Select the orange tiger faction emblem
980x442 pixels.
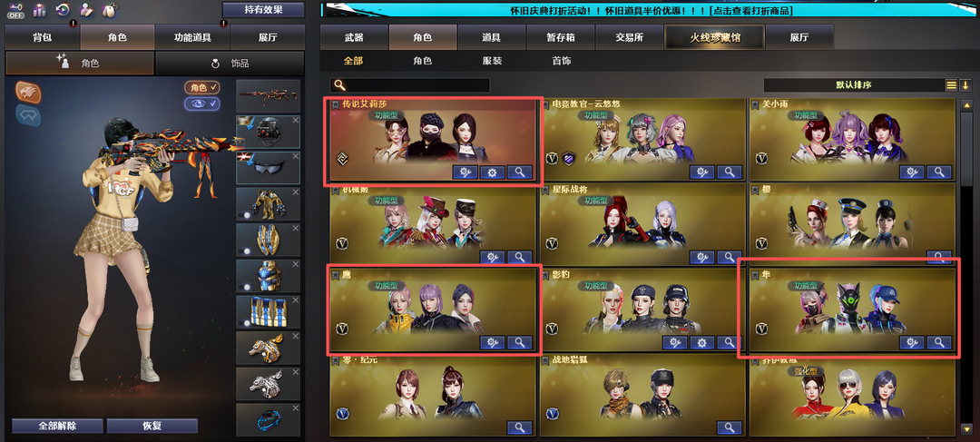tap(28, 92)
